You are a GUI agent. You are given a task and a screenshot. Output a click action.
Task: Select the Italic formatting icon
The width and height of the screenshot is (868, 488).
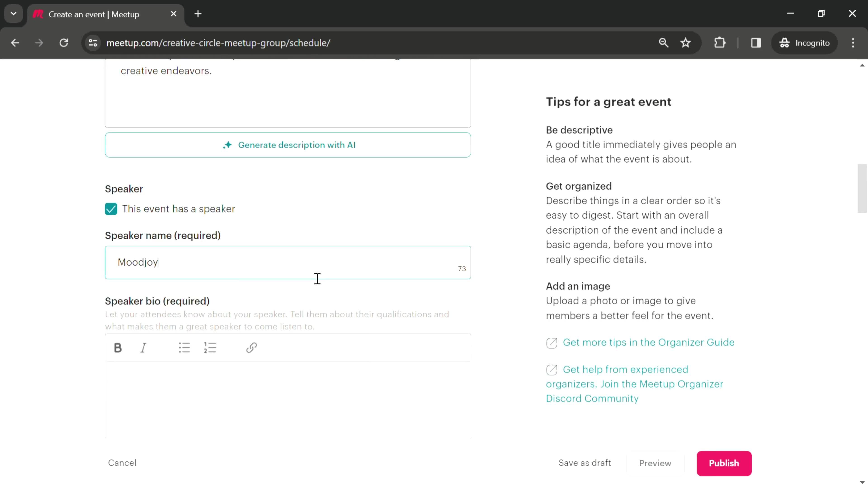click(144, 347)
